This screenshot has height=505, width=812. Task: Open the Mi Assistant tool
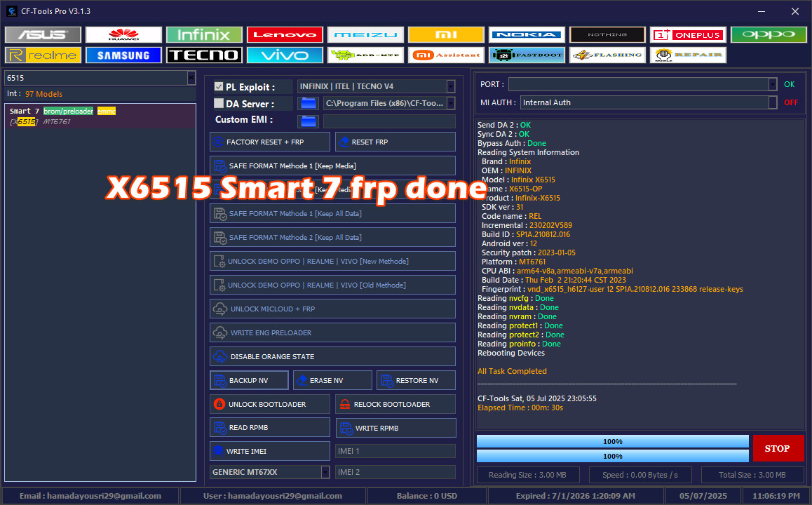(x=446, y=55)
